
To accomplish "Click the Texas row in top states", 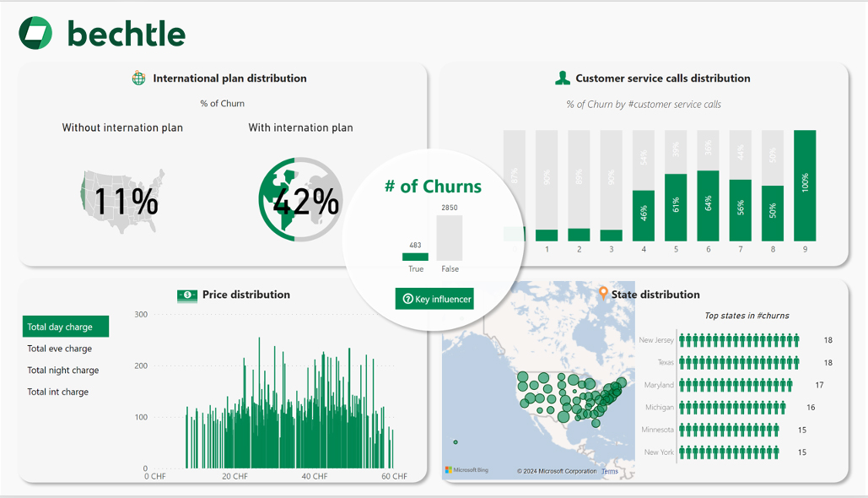I will pos(738,362).
